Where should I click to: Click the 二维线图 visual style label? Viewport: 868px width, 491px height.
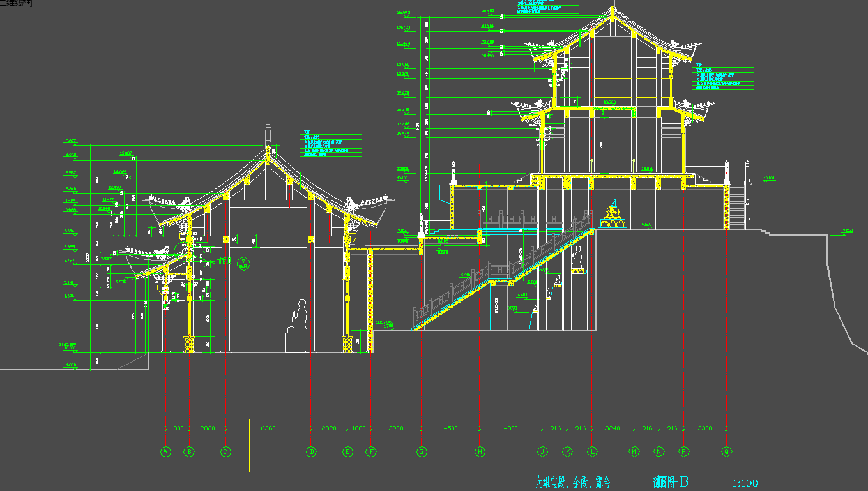(16, 4)
